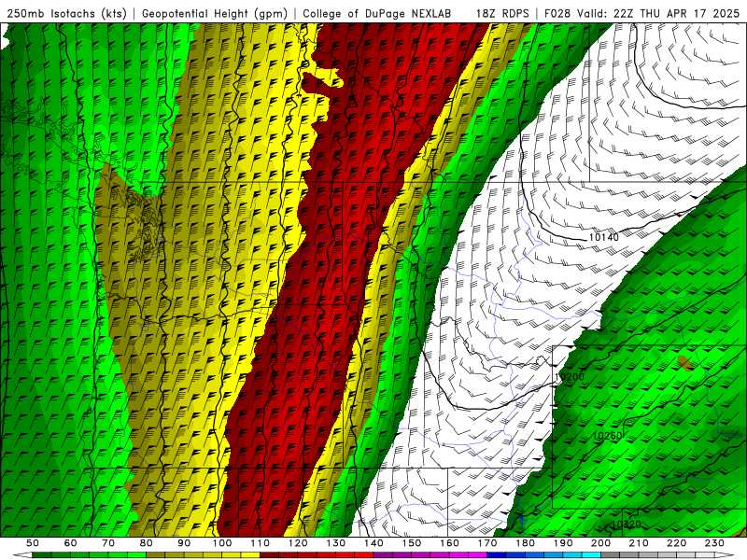The image size is (747, 560).
Task: Pick the cyan swatch under 200 on the color bar
Action: click(591, 555)
